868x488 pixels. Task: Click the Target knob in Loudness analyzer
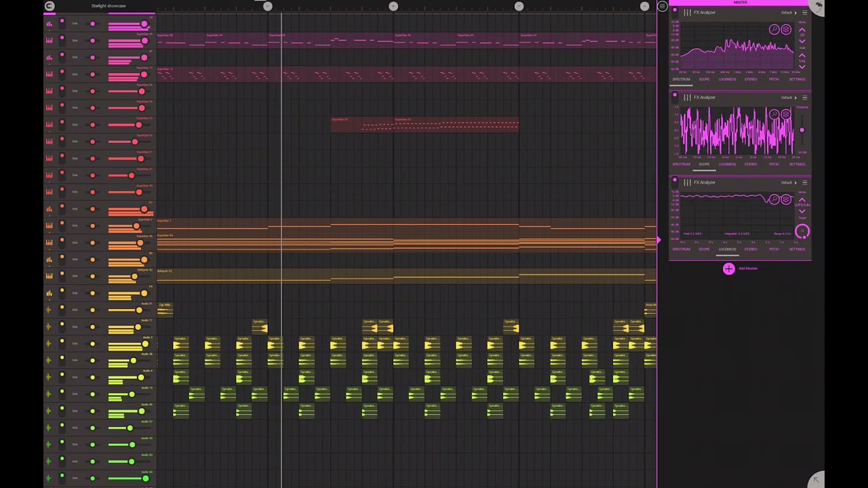(x=802, y=230)
